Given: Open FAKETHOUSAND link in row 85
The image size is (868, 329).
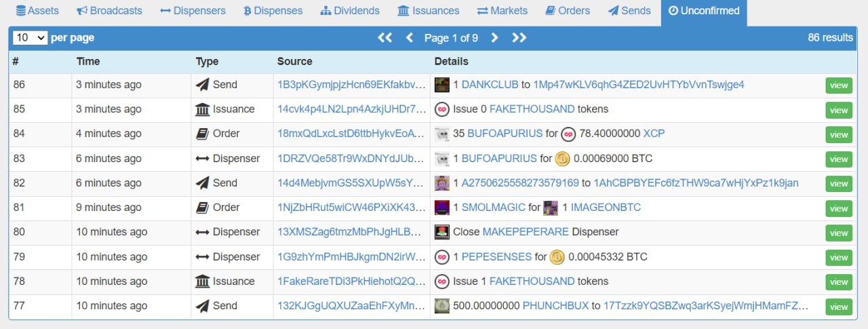Looking at the screenshot, I should [532, 109].
